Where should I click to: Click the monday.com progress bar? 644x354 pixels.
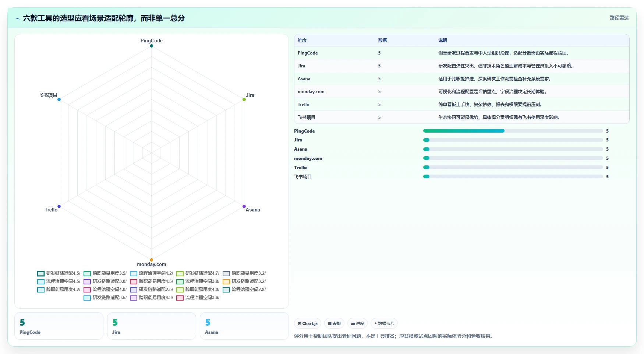point(513,158)
